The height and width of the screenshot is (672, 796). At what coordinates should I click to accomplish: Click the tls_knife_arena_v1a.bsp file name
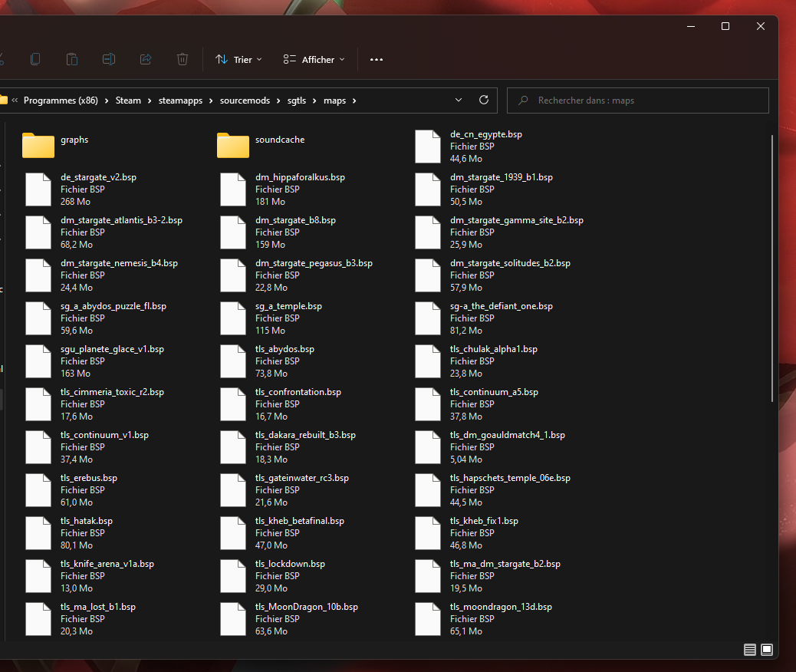(x=107, y=564)
